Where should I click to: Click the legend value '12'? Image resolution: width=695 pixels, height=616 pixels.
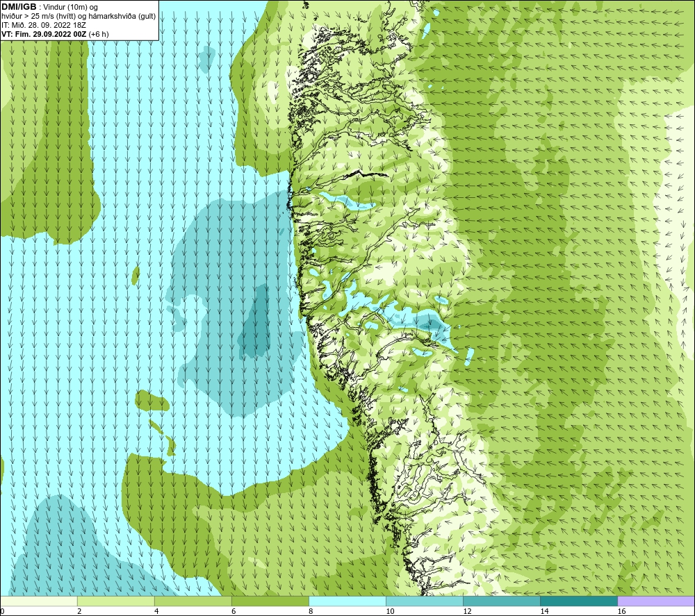coord(467,611)
